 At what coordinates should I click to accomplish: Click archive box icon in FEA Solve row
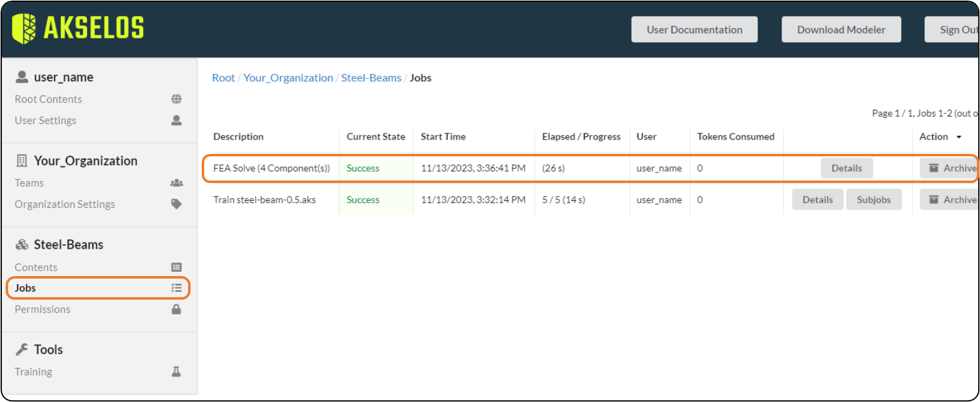933,168
